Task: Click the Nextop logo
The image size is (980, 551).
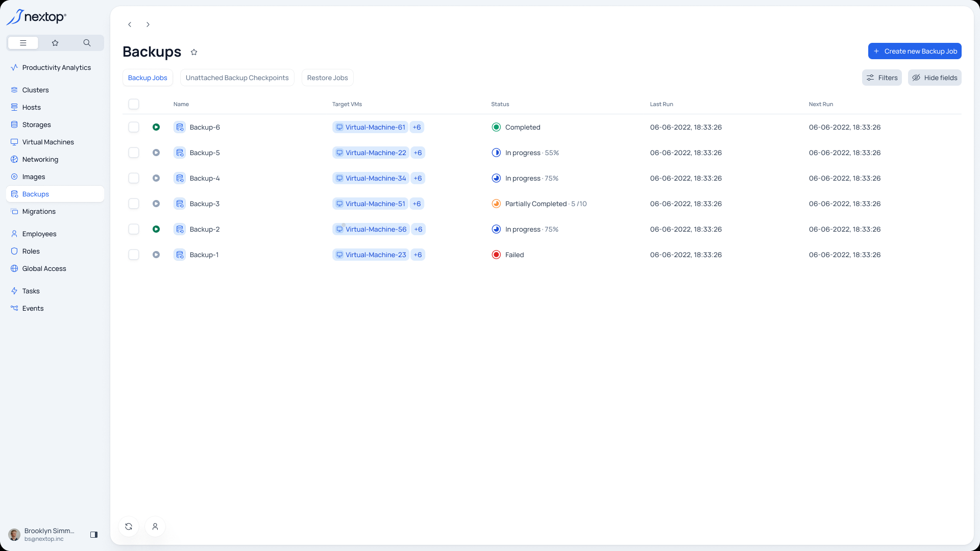Action: tap(37, 17)
